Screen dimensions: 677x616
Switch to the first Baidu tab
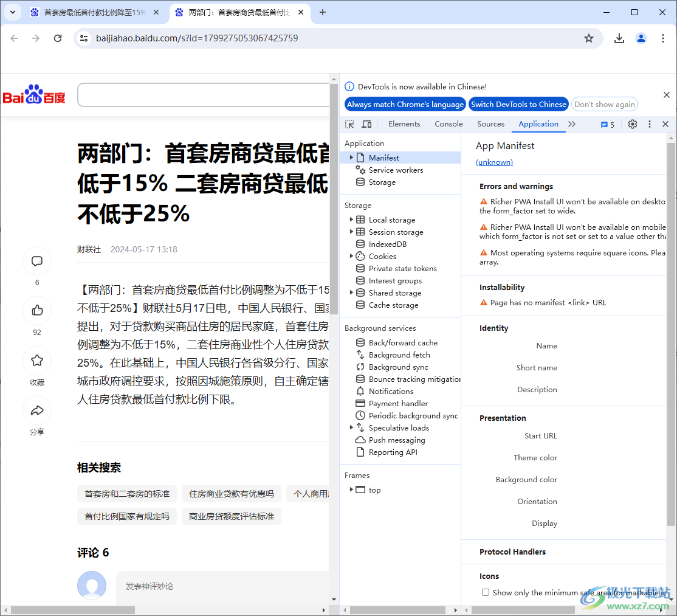coord(95,13)
